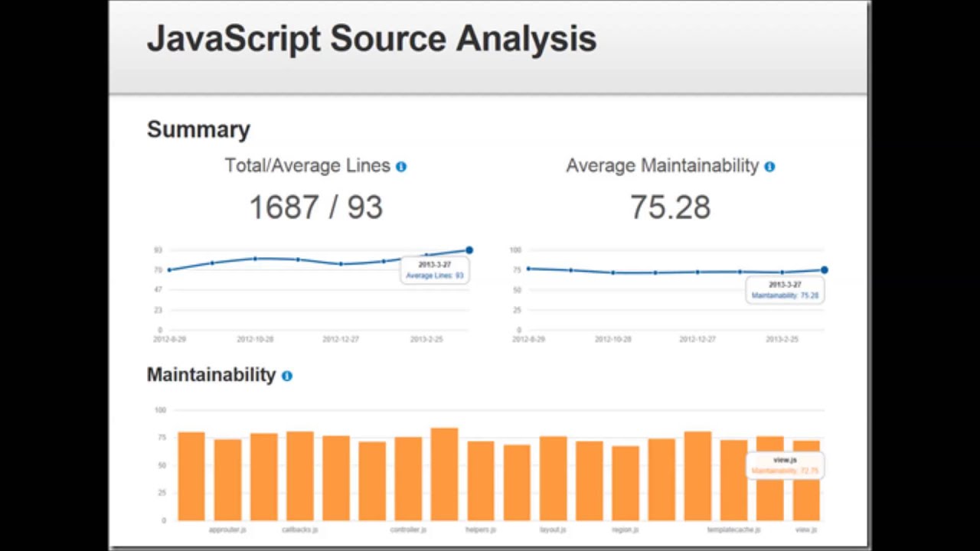This screenshot has height=551, width=980.
Task: Click the Maintainability: 75.28 tooltip
Action: [785, 290]
